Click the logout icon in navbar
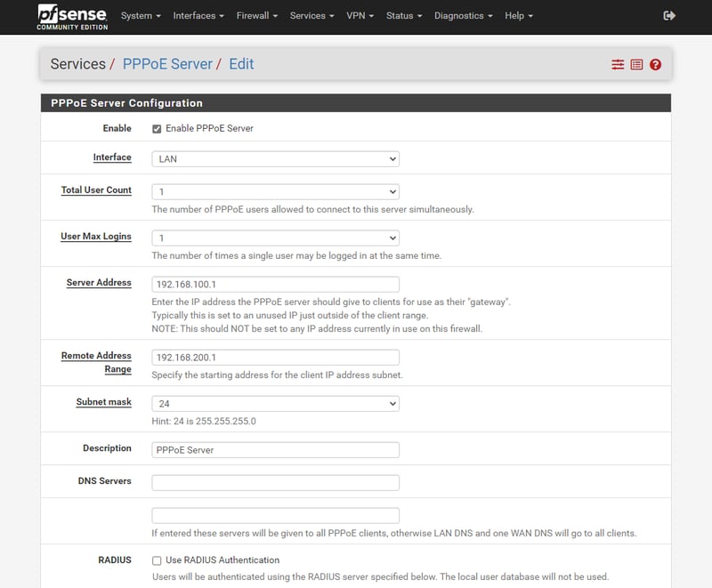Viewport: 712px width, 588px height. [x=669, y=16]
